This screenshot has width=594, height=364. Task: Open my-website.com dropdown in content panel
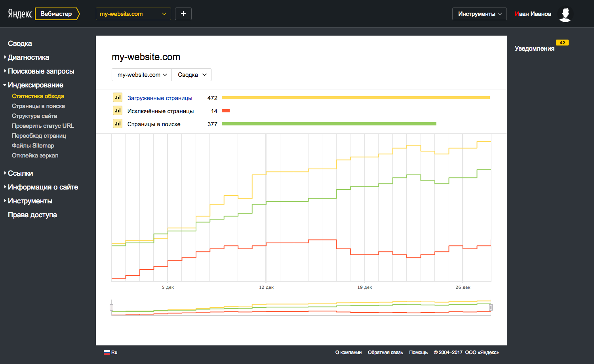tap(142, 75)
